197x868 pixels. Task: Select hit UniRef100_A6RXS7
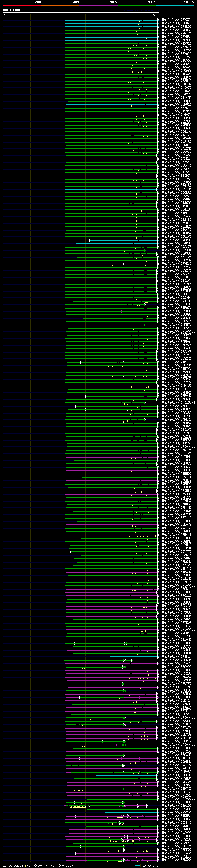coord(176,677)
